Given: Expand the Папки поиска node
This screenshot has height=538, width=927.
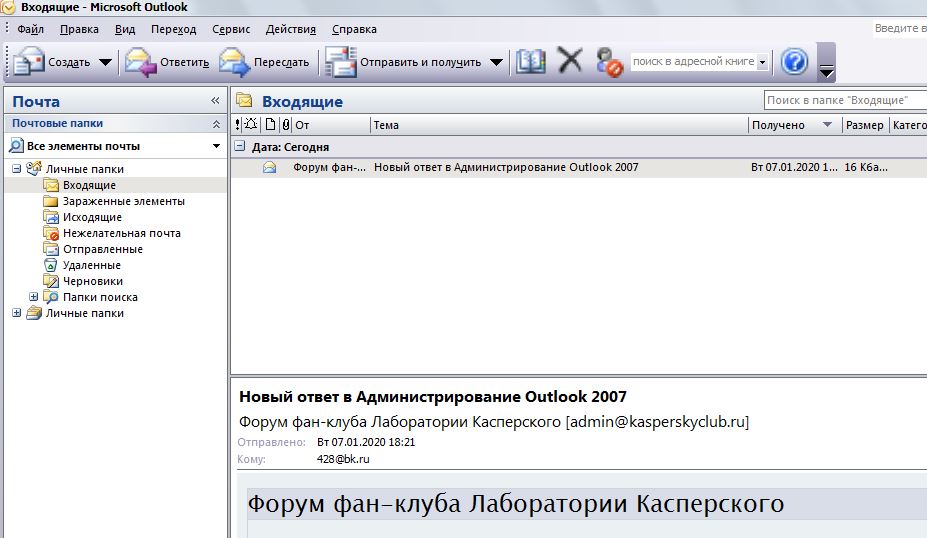Looking at the screenshot, I should click(34, 297).
